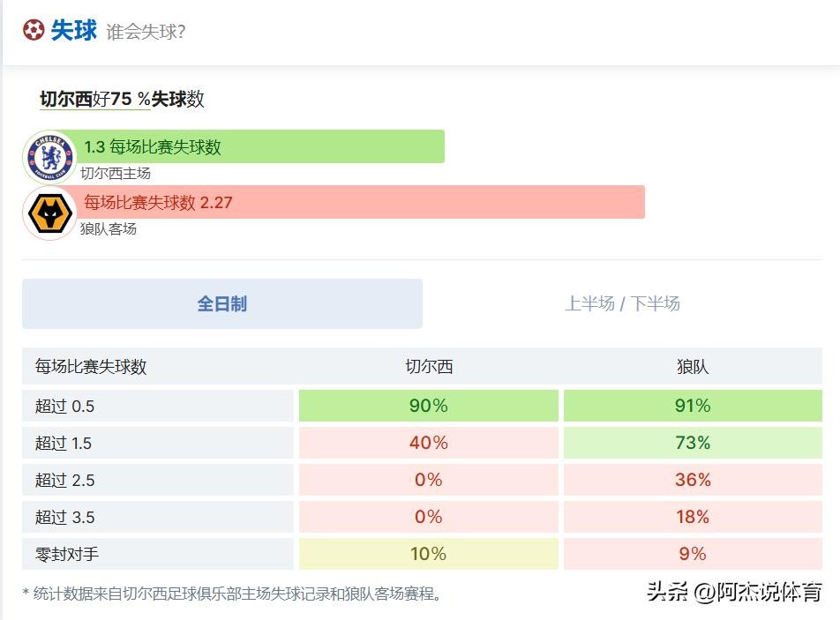Click the green Chelsea 1.3 goals conceded bar

pyautogui.click(x=263, y=147)
